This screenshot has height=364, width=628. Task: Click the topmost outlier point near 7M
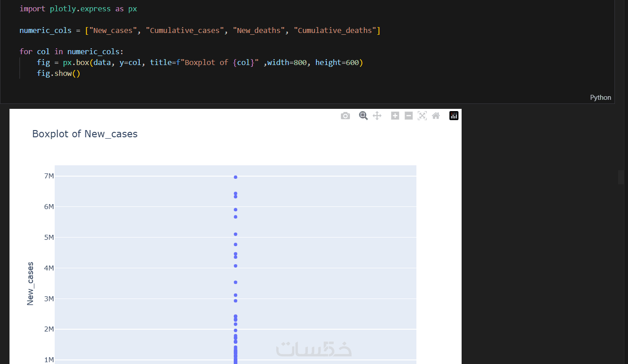tap(236, 177)
